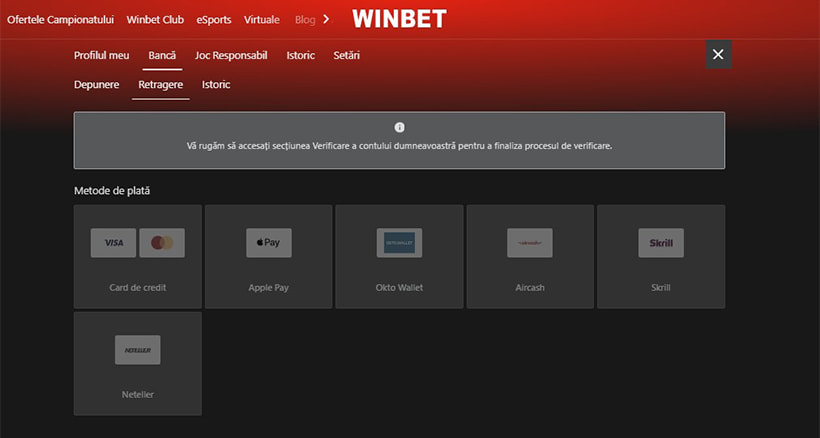Viewport: 820px width, 438px height.
Task: Click the Visa logo in Card de credit
Action: pos(113,243)
